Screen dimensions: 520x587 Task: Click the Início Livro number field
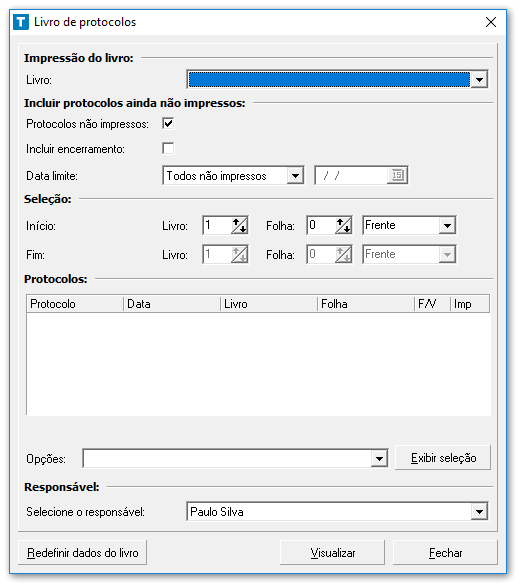(217, 225)
